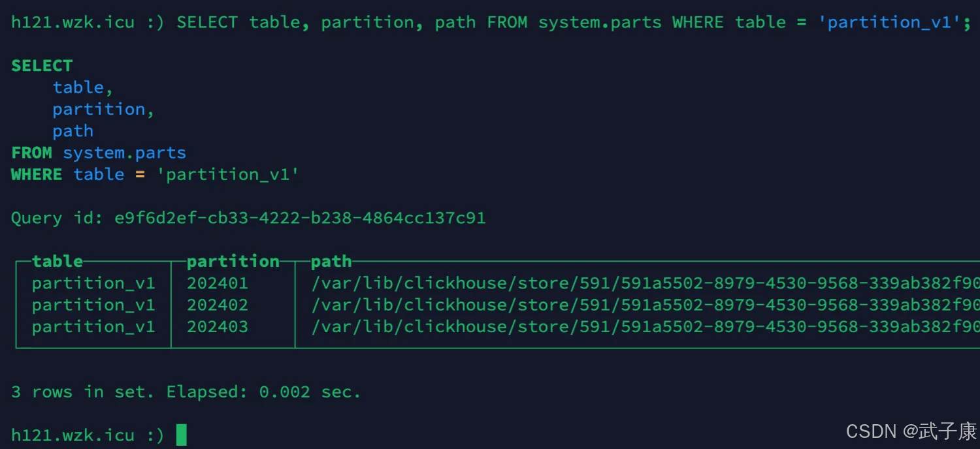The height and width of the screenshot is (449, 980).
Task: Click the bold WHERE keyword in the formatted query
Action: coord(37,174)
